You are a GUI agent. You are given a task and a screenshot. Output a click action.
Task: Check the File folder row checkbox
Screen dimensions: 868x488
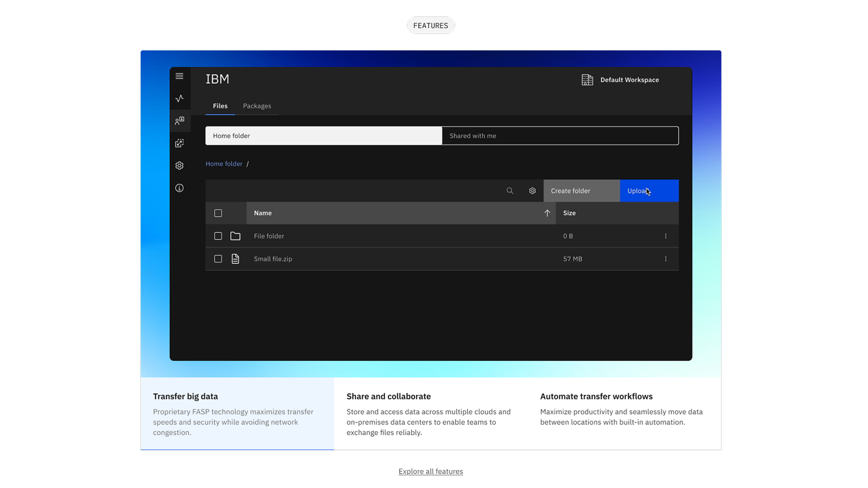point(218,236)
